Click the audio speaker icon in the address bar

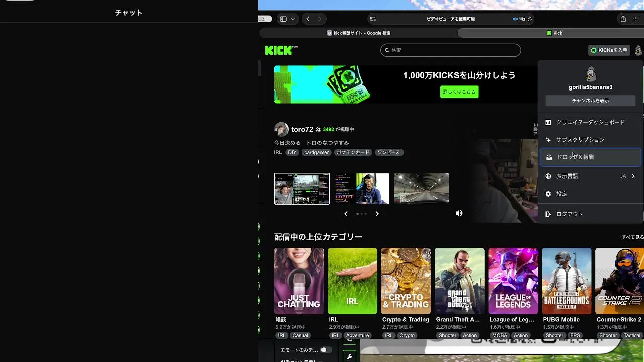pos(515,19)
